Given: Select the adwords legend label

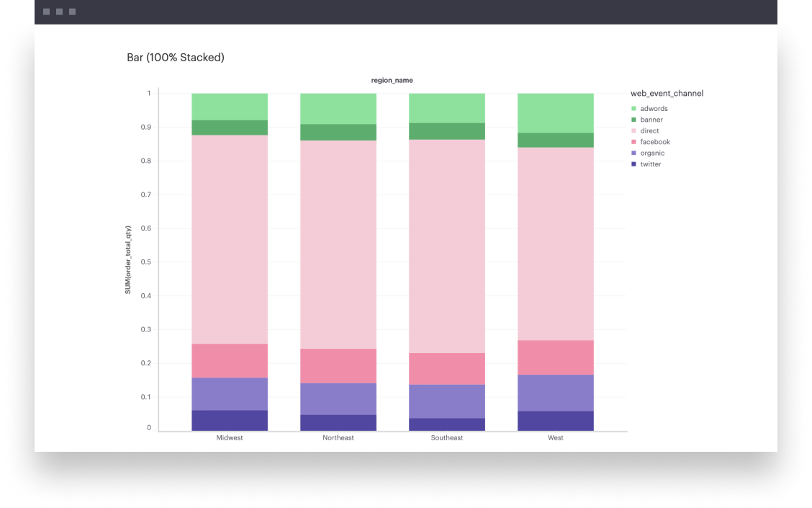Looking at the screenshot, I should tap(654, 109).
